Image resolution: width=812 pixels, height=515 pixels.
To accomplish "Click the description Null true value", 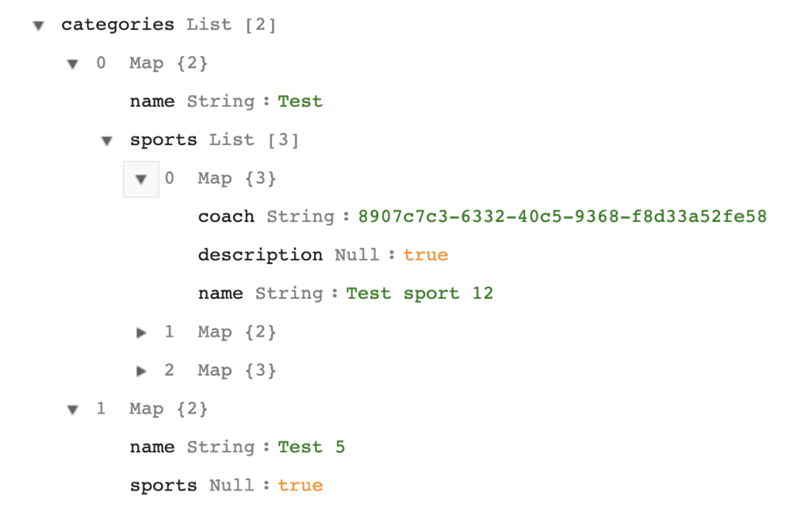I will tap(426, 255).
